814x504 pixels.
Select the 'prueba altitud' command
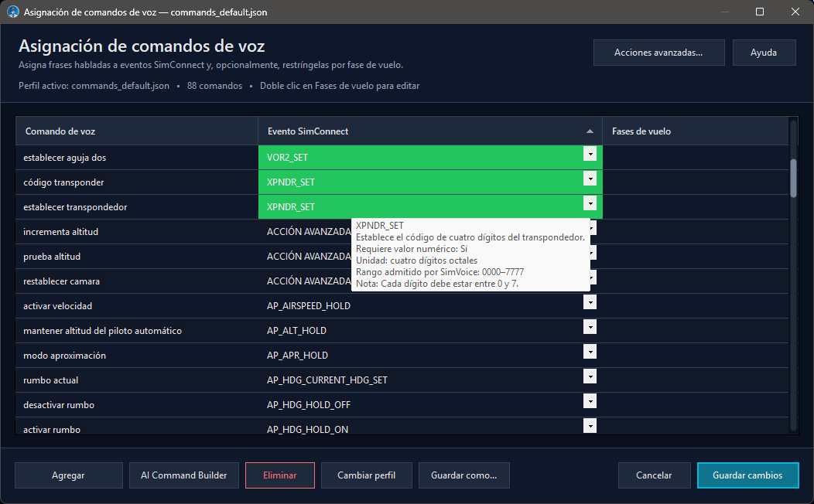click(137, 257)
